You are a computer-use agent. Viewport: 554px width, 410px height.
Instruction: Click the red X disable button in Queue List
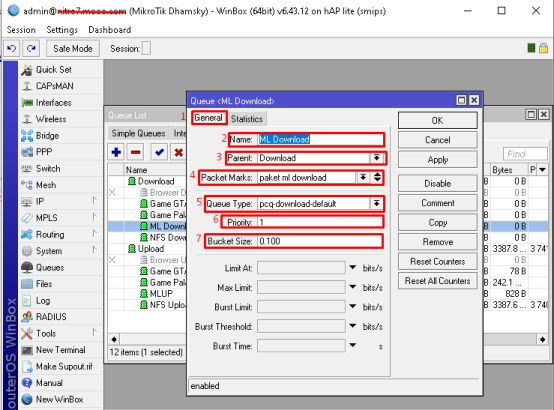179,152
